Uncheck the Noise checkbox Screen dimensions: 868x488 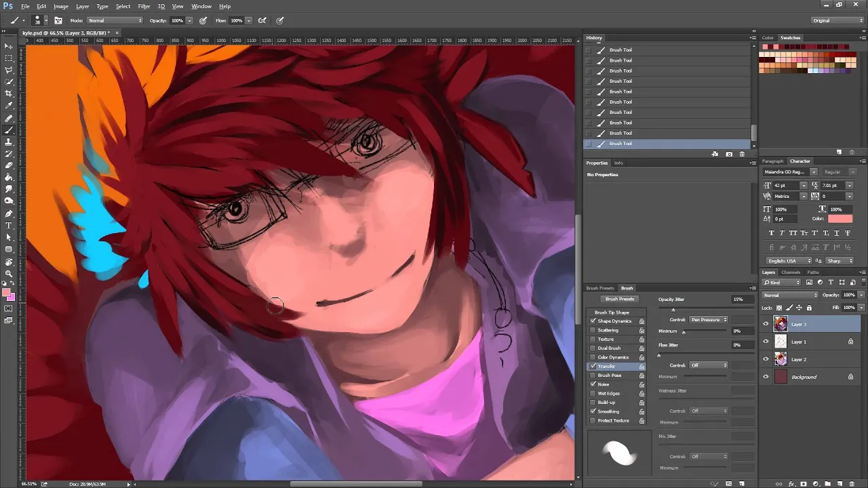pyautogui.click(x=593, y=384)
